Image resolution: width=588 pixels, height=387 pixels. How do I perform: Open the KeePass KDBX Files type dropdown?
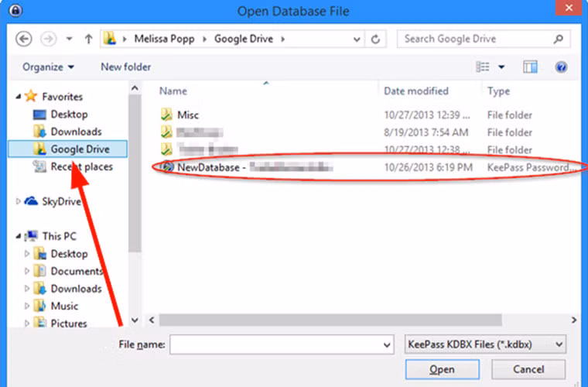(x=485, y=344)
